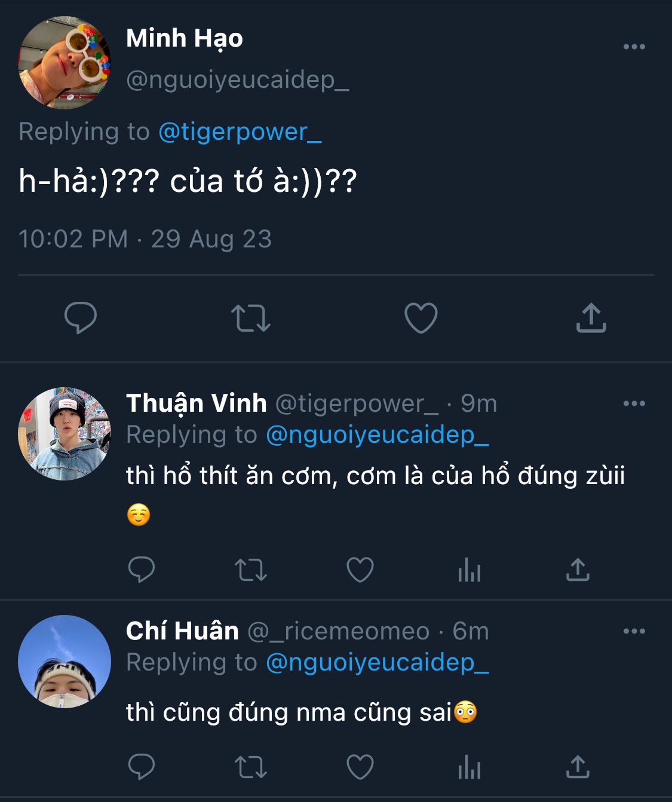The width and height of the screenshot is (672, 802).
Task: Like Thuận Vinh's reply
Action: click(360, 570)
